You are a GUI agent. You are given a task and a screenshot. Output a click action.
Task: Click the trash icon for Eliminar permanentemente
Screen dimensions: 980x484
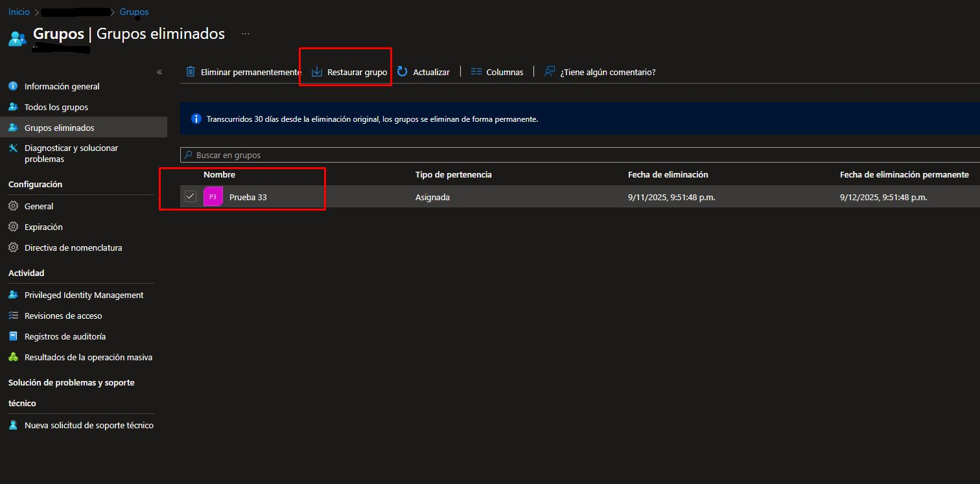[191, 72]
